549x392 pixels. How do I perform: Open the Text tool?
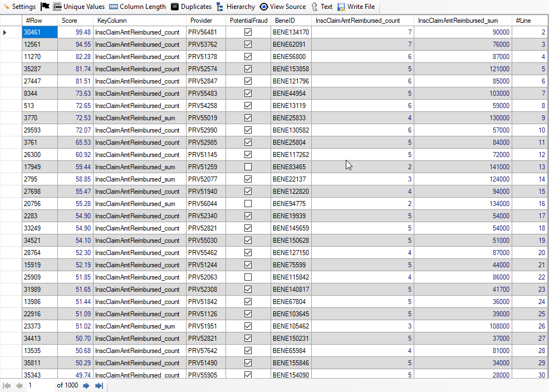pos(315,7)
